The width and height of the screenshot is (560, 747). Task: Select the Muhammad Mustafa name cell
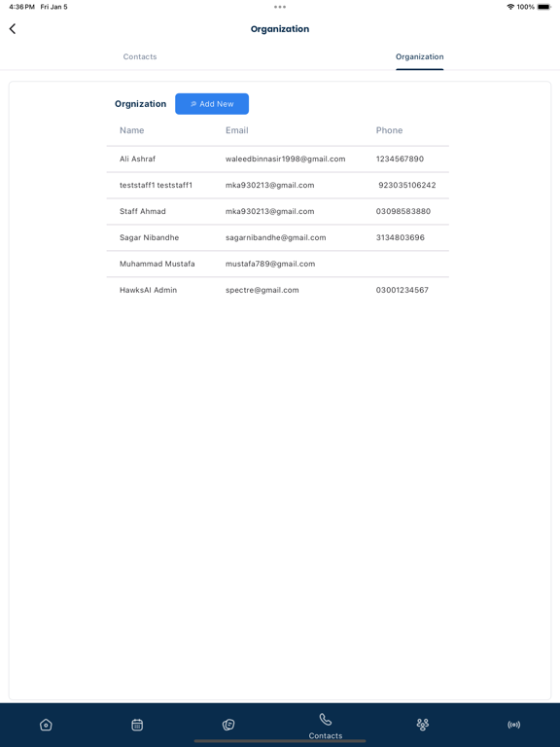(x=157, y=264)
